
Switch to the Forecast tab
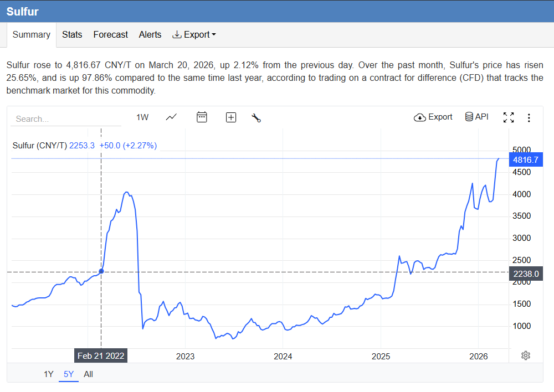tap(110, 34)
